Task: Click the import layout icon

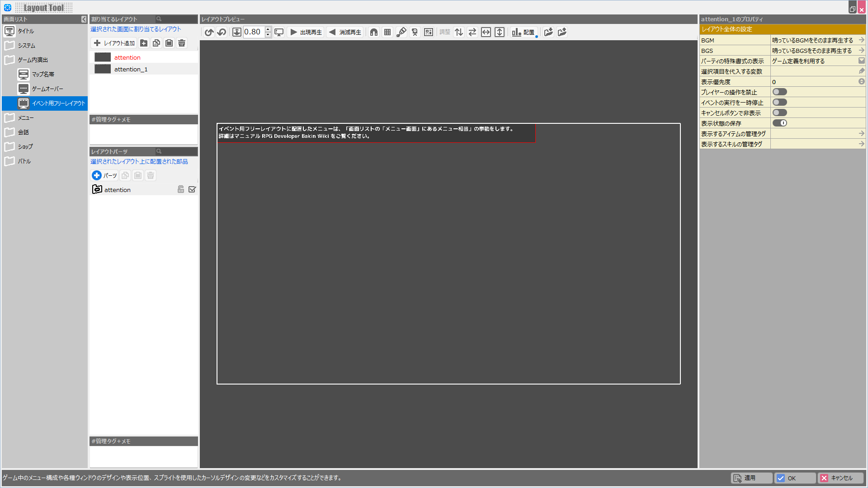Action: coord(548,32)
